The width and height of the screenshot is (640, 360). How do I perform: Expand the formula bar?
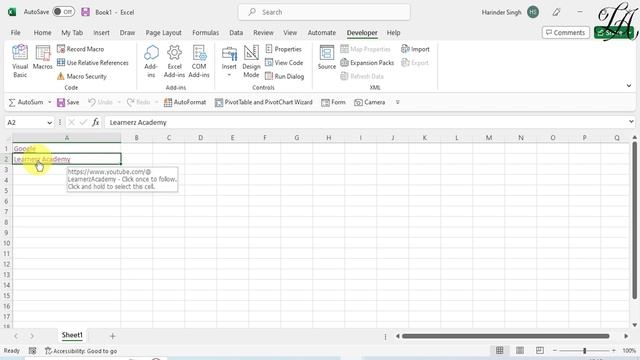(631, 122)
